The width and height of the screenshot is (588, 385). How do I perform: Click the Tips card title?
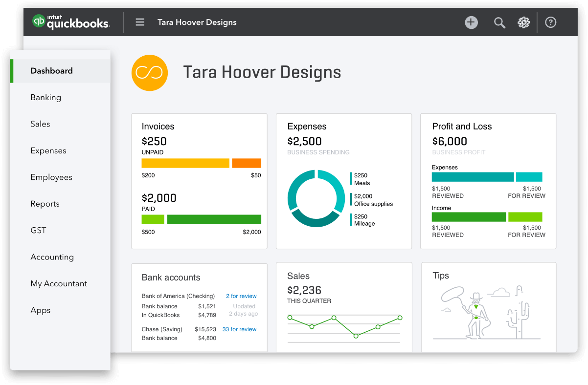tap(441, 276)
